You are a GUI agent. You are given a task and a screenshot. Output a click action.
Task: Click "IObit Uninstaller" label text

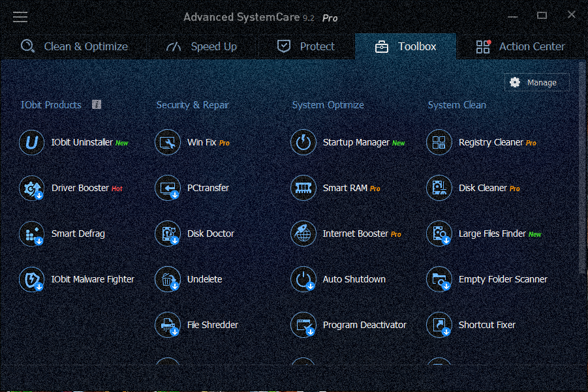point(82,142)
